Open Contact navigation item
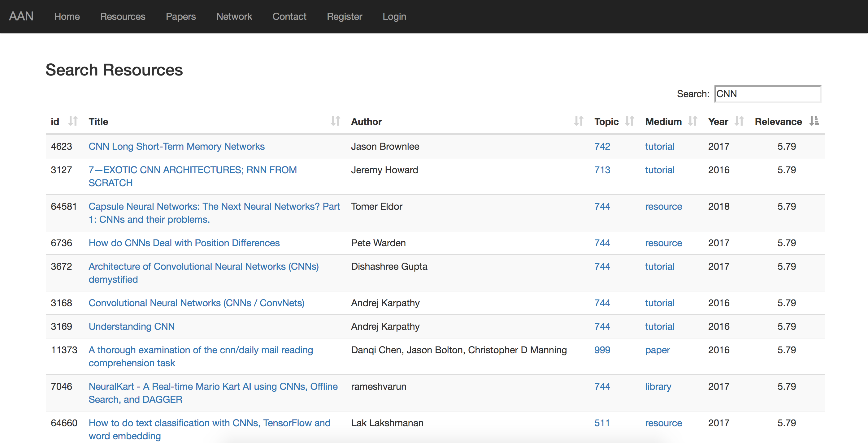Viewport: 868px width, 443px height. point(289,16)
